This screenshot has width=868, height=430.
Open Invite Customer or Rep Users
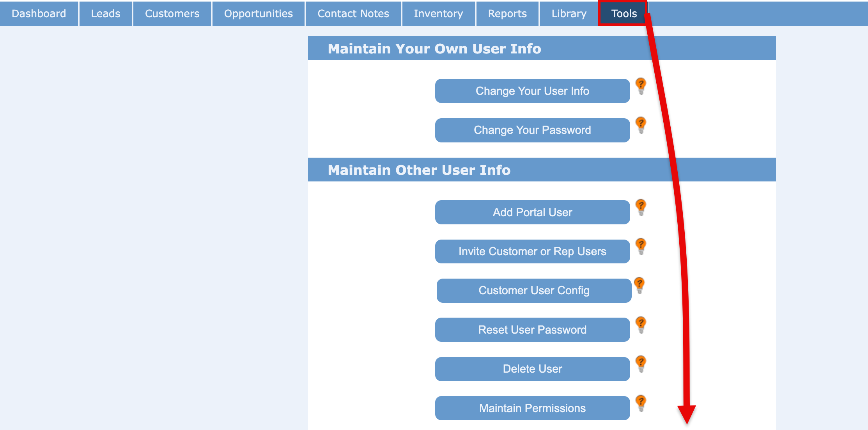point(532,251)
